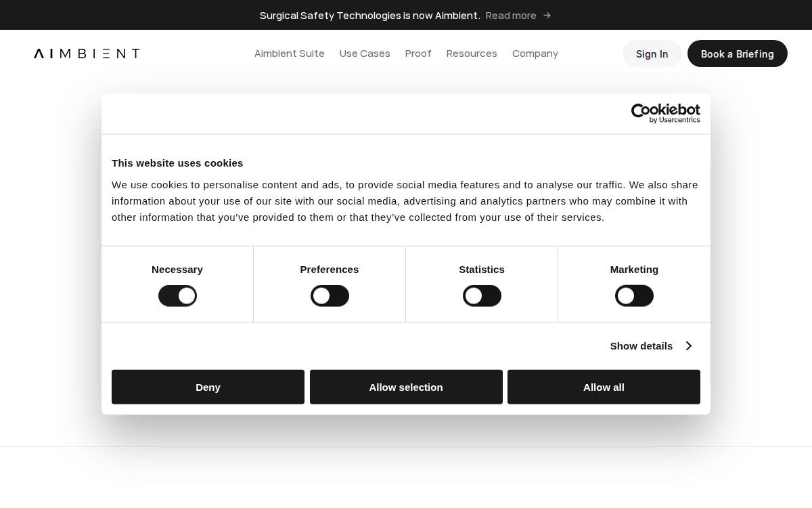812x508 pixels.
Task: Click the Allow all button
Action: pyautogui.click(x=604, y=387)
